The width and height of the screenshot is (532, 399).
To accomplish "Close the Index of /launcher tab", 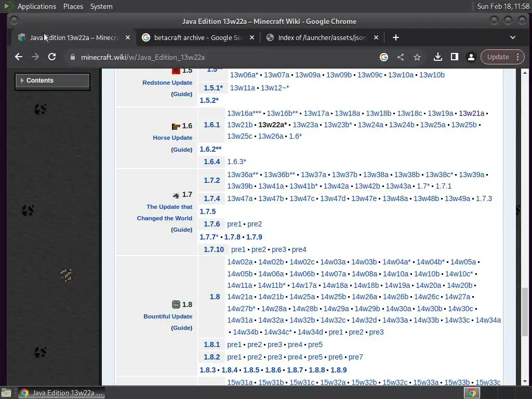I will 376,37.
